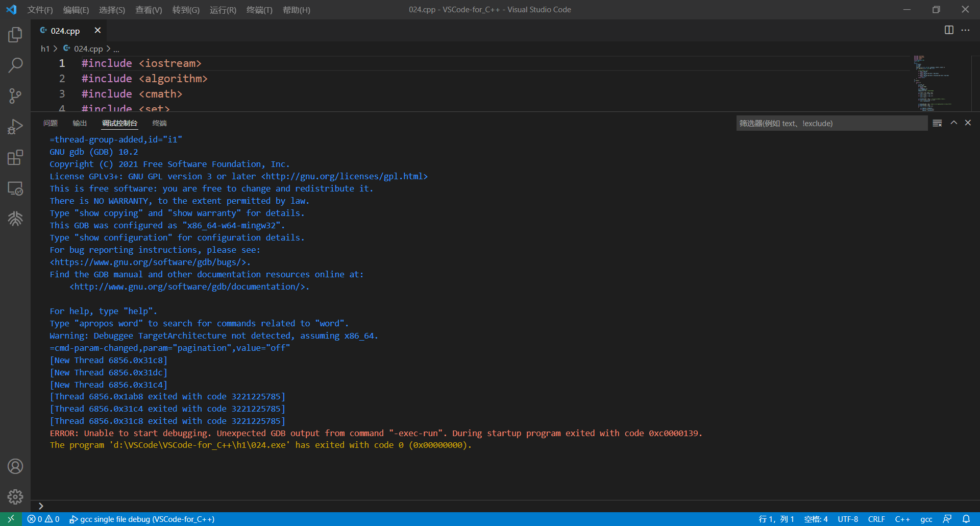
Task: Go to line via 行 1, 列 1
Action: click(x=776, y=519)
